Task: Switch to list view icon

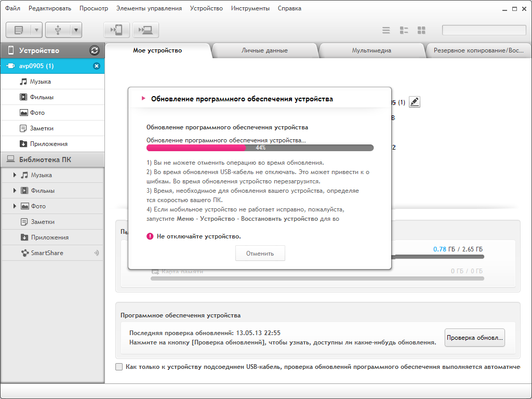Action: [x=386, y=30]
